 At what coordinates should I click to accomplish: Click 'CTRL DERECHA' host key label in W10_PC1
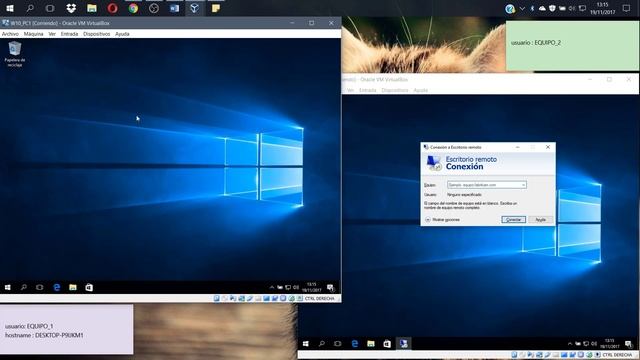(320, 298)
